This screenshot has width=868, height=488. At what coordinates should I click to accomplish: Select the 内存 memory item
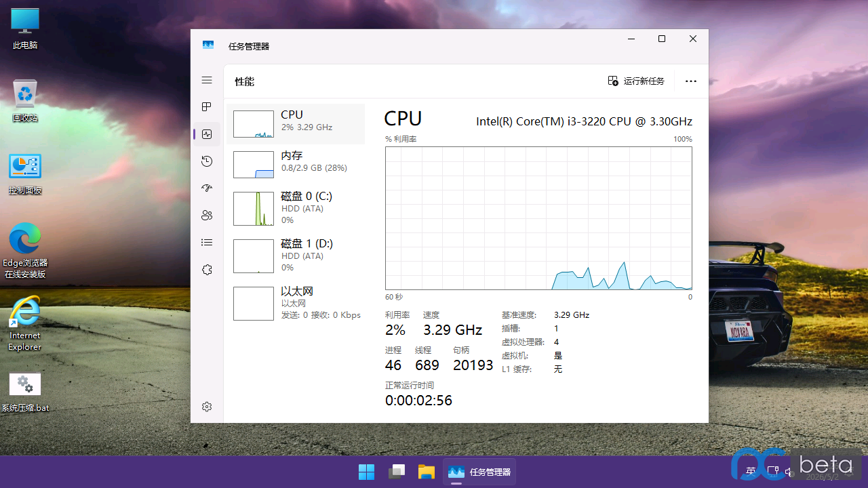click(x=296, y=165)
